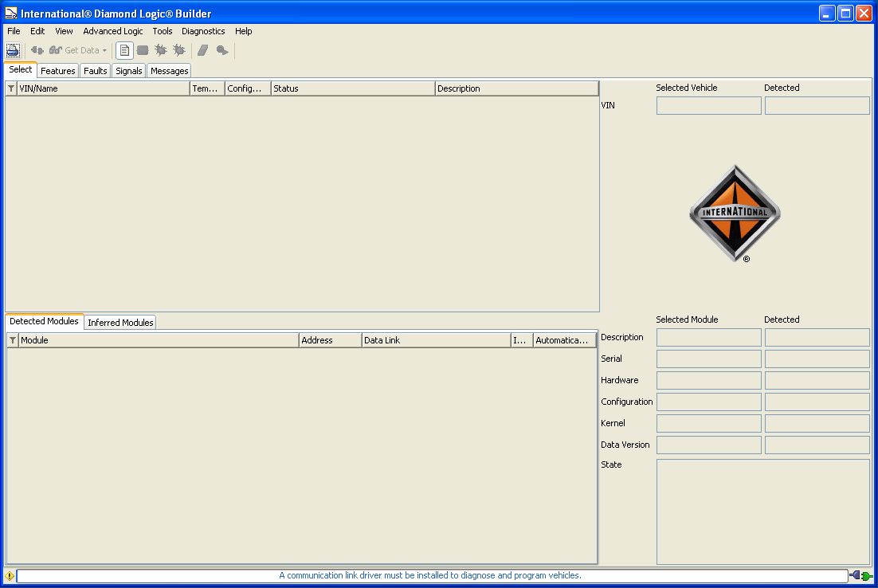Viewport: 878px width, 588px height.
Task: Click the Selected Module Serial field
Action: [x=709, y=359]
